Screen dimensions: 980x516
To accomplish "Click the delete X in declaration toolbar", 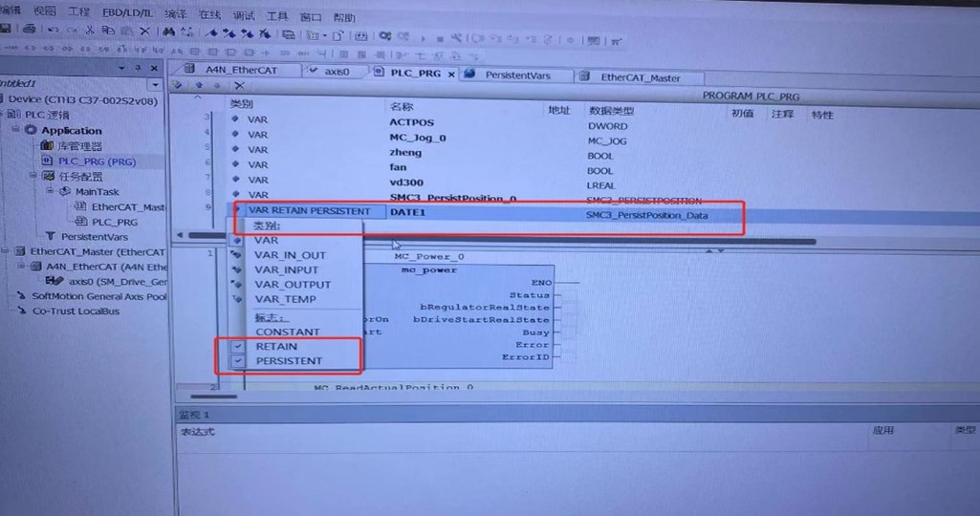I will [x=239, y=86].
